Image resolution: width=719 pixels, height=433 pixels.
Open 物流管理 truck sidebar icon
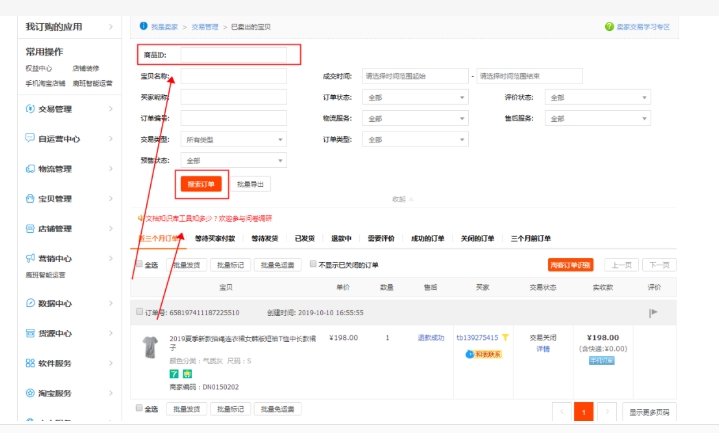click(x=30, y=168)
